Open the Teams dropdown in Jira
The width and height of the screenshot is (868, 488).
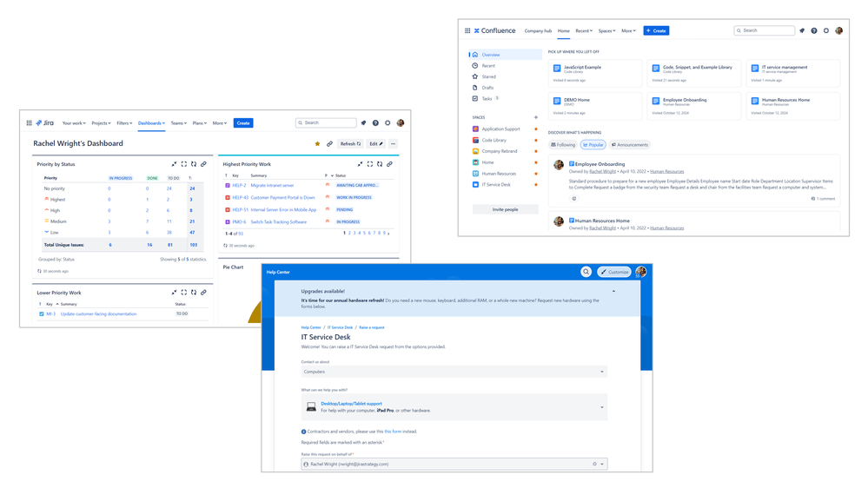coord(178,122)
